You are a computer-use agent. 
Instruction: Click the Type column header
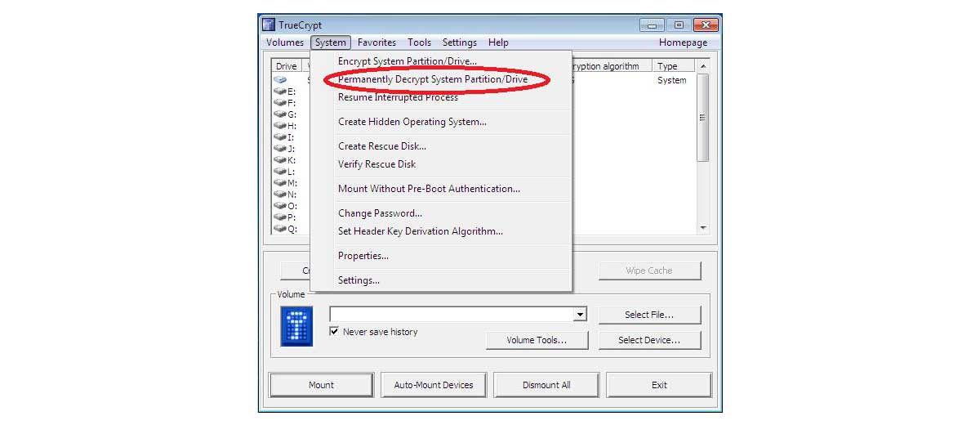(x=674, y=66)
